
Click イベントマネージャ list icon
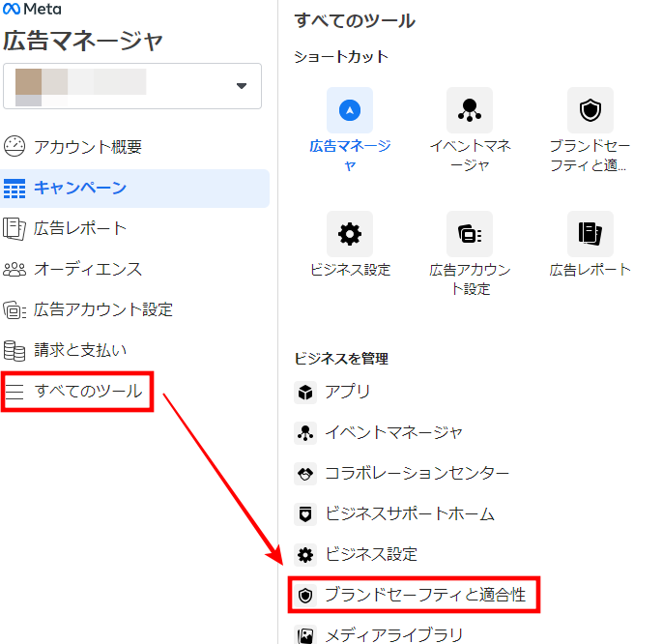(x=305, y=433)
